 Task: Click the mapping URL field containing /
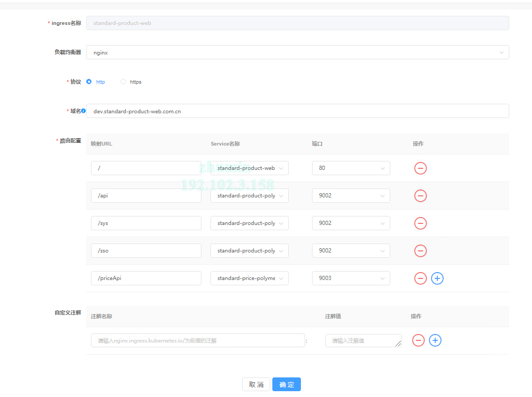point(146,168)
